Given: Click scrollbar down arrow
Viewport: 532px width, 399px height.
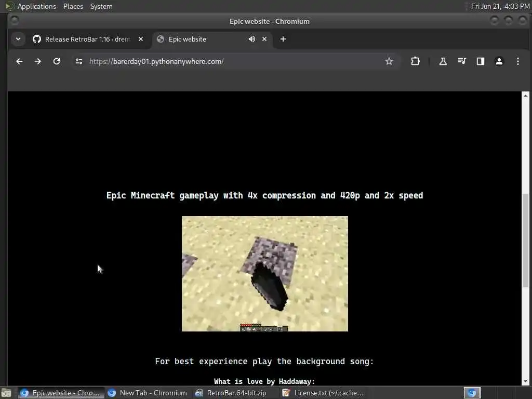Looking at the screenshot, I should point(525,382).
